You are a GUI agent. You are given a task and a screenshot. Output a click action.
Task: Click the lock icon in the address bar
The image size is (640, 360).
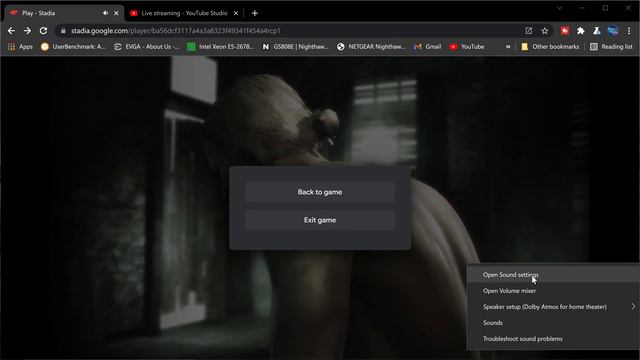coord(63,31)
